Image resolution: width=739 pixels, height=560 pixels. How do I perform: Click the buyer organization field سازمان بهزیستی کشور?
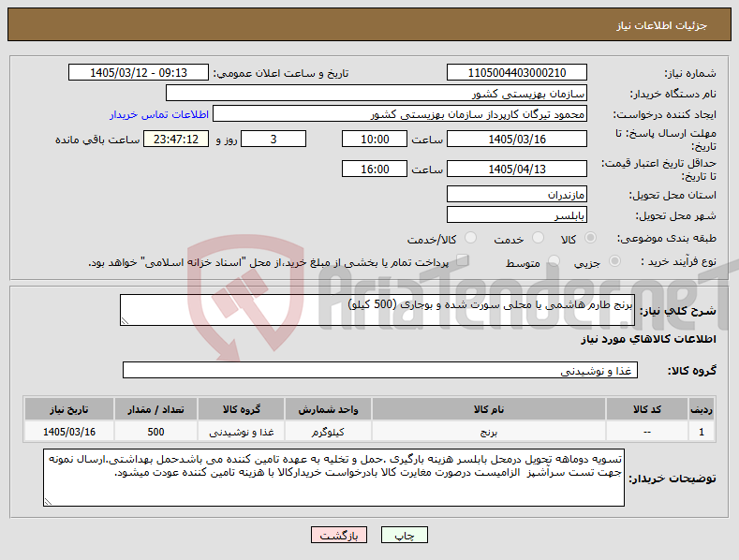(377, 94)
